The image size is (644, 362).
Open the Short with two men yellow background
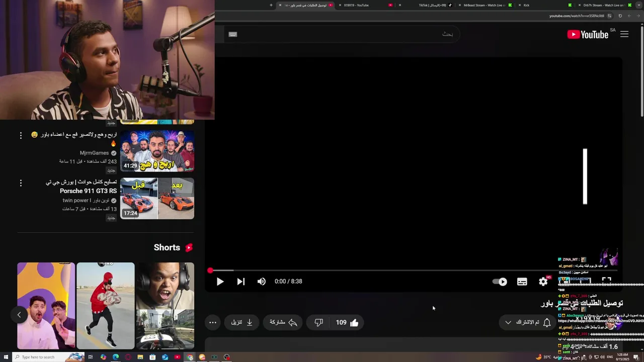46,306
